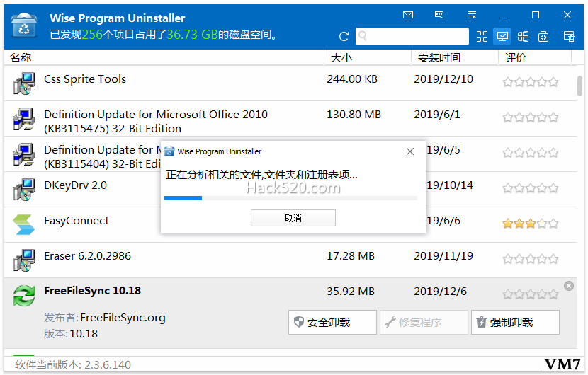Click the icon of the KB3115475 update row

pos(24,119)
